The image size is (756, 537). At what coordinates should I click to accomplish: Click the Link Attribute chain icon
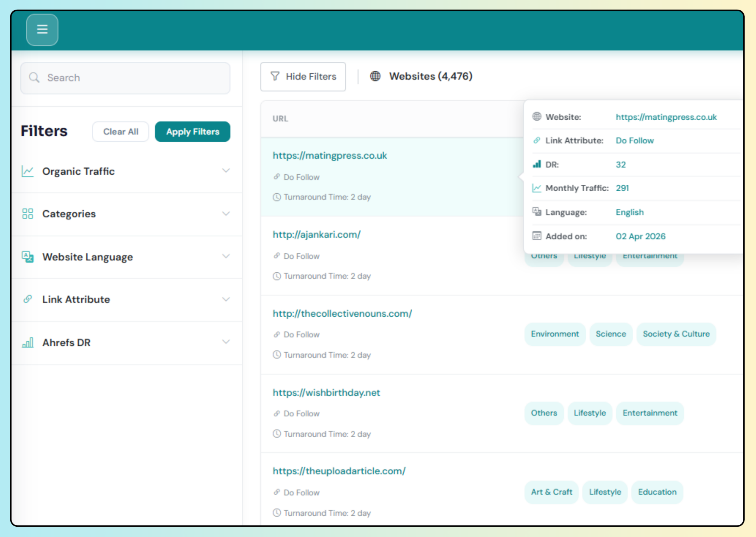click(28, 299)
